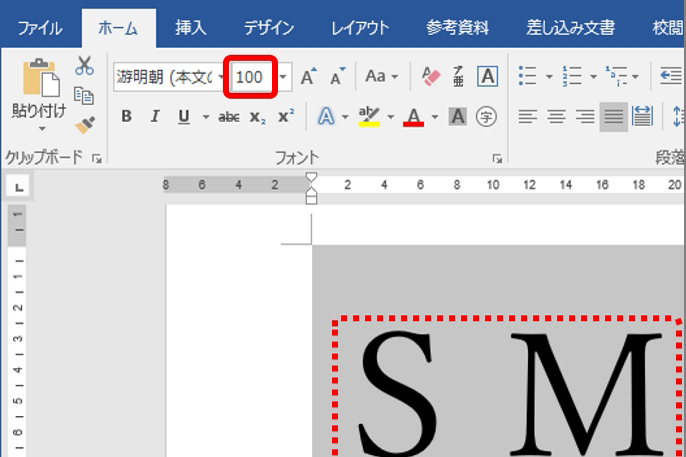
Task: Toggle underline formatting
Action: [x=184, y=116]
